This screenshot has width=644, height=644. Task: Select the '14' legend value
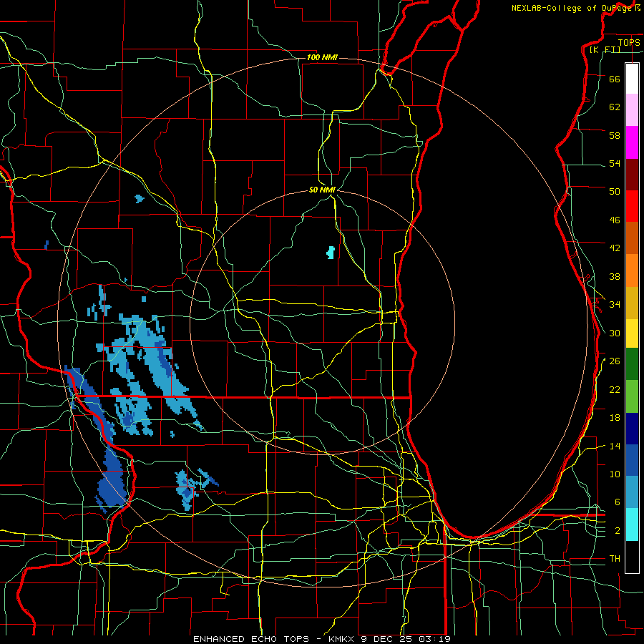[x=615, y=446]
